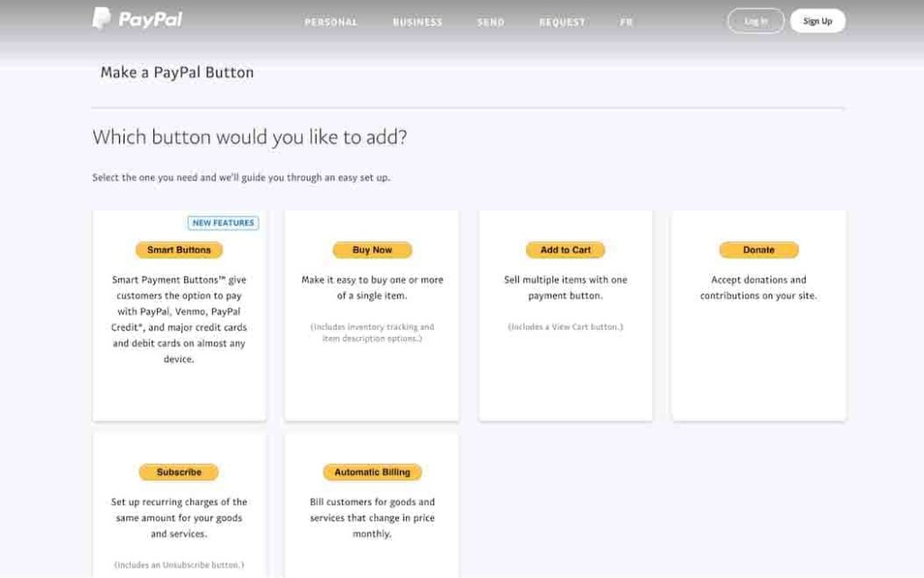Choose the Smart Buttons option
Image resolution: width=924 pixels, height=578 pixels.
point(180,250)
